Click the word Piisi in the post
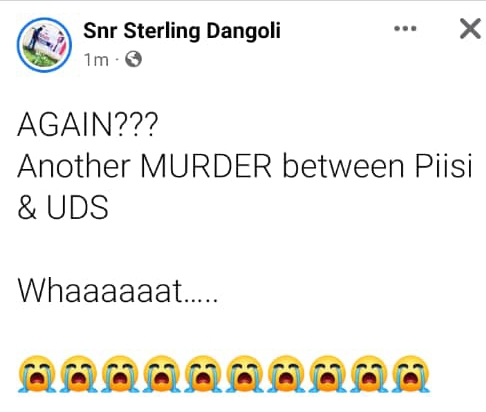486x412 pixels. pos(443,166)
